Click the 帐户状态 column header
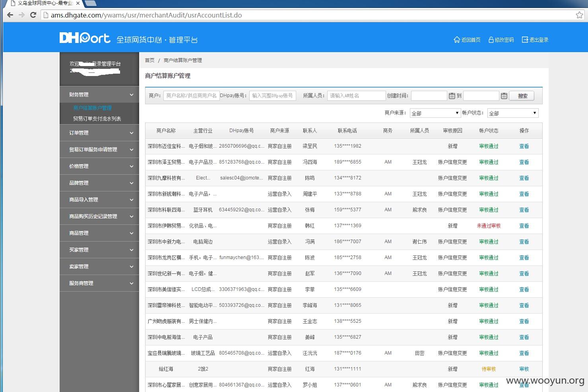The width and height of the screenshot is (588, 392). pyautogui.click(x=489, y=131)
